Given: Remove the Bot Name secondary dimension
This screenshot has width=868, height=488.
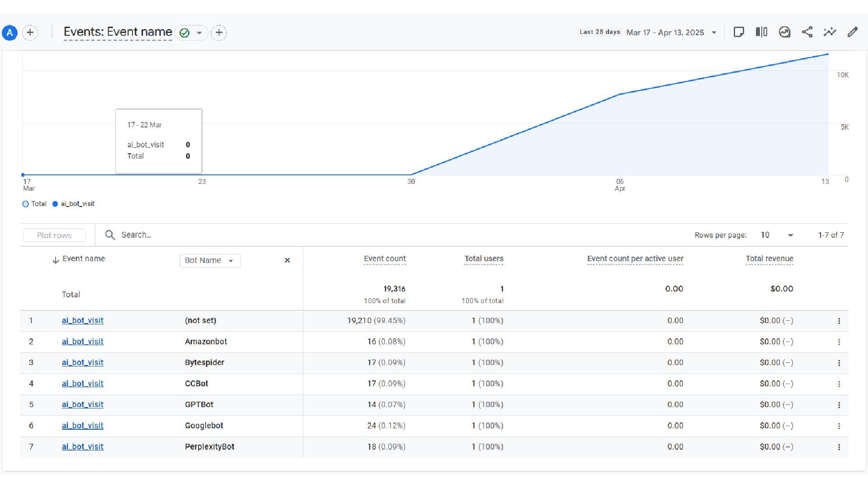Looking at the screenshot, I should coord(287,260).
